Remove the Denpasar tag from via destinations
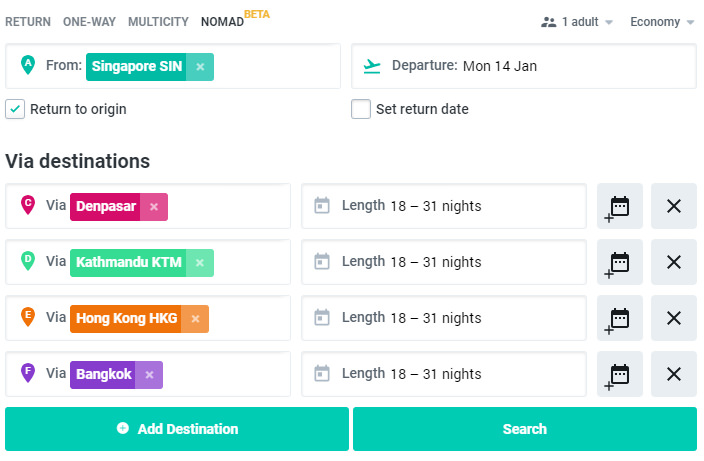Screen dimensions: 704x461 (x=154, y=207)
